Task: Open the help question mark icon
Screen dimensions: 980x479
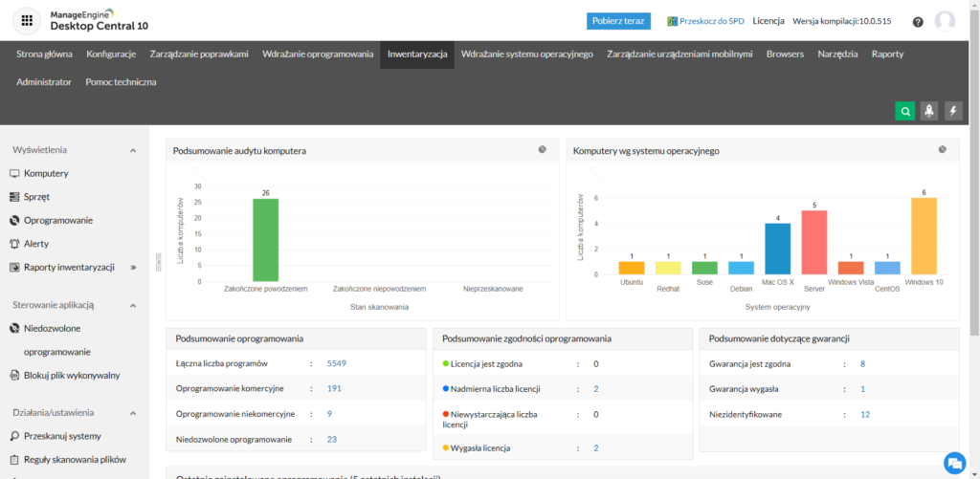Action: pos(918,22)
